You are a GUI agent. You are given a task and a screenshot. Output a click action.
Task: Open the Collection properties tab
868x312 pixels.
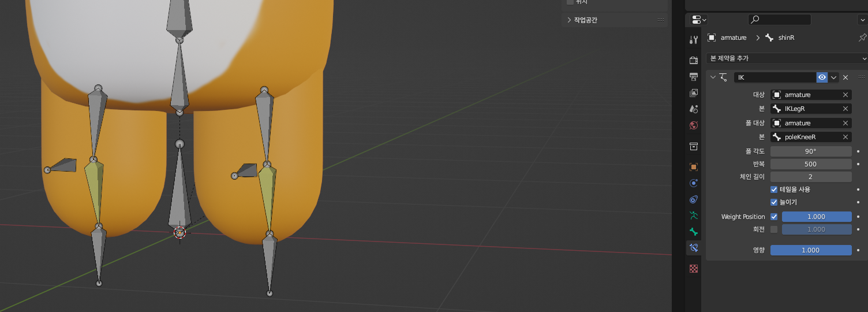coord(694,146)
